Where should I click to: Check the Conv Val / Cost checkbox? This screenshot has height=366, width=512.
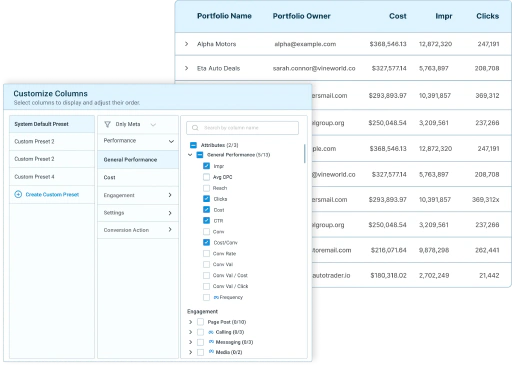point(207,275)
